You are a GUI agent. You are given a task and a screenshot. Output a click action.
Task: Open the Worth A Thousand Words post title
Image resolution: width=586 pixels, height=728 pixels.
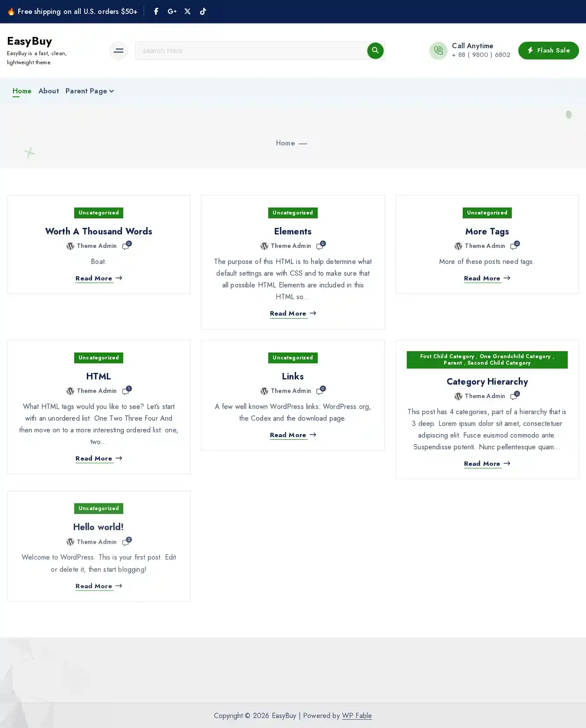point(99,231)
